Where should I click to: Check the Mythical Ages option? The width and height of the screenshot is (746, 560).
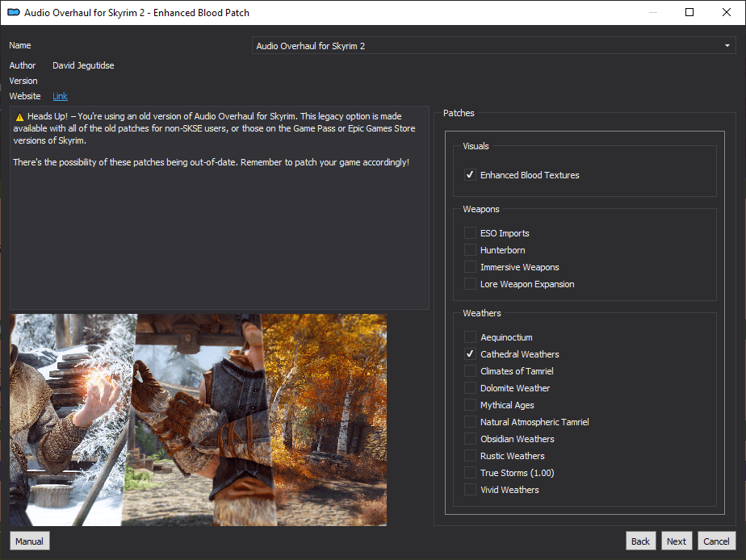point(470,405)
